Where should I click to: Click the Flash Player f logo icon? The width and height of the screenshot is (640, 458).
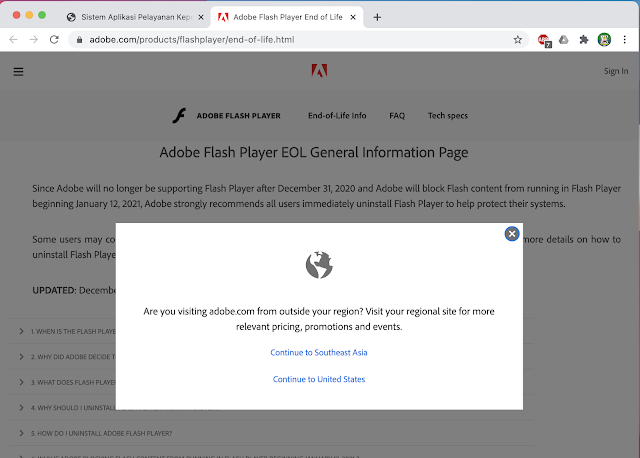tap(179, 116)
